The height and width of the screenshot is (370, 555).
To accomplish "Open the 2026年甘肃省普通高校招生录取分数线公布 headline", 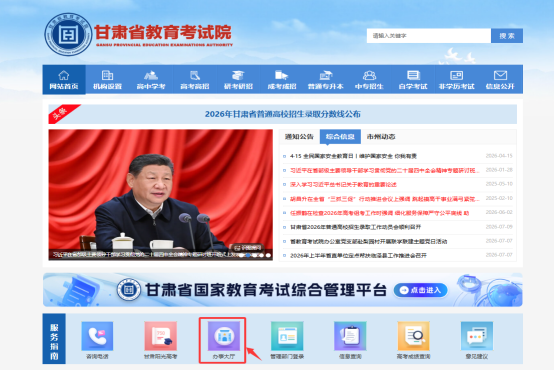I will 283,114.
